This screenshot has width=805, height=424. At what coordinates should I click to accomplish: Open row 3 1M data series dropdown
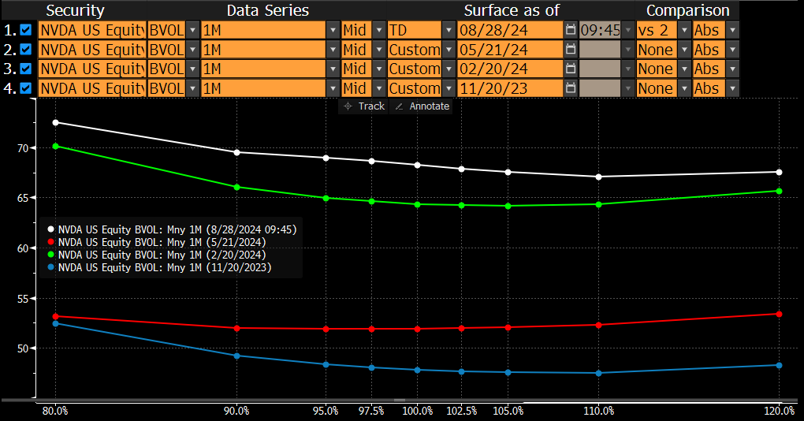coord(333,69)
